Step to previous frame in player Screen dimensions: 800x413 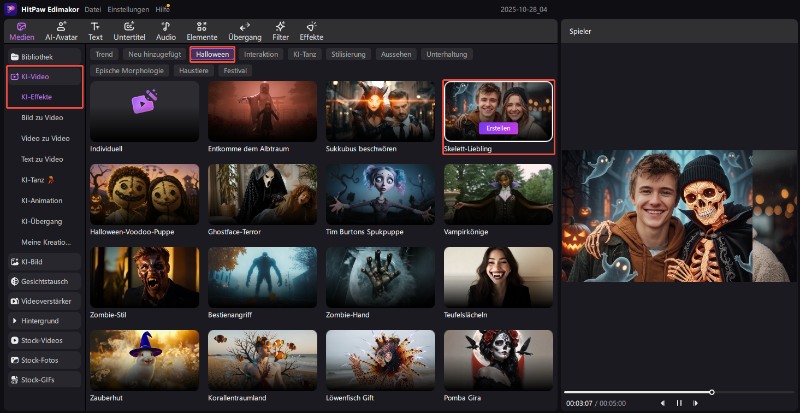pos(662,403)
